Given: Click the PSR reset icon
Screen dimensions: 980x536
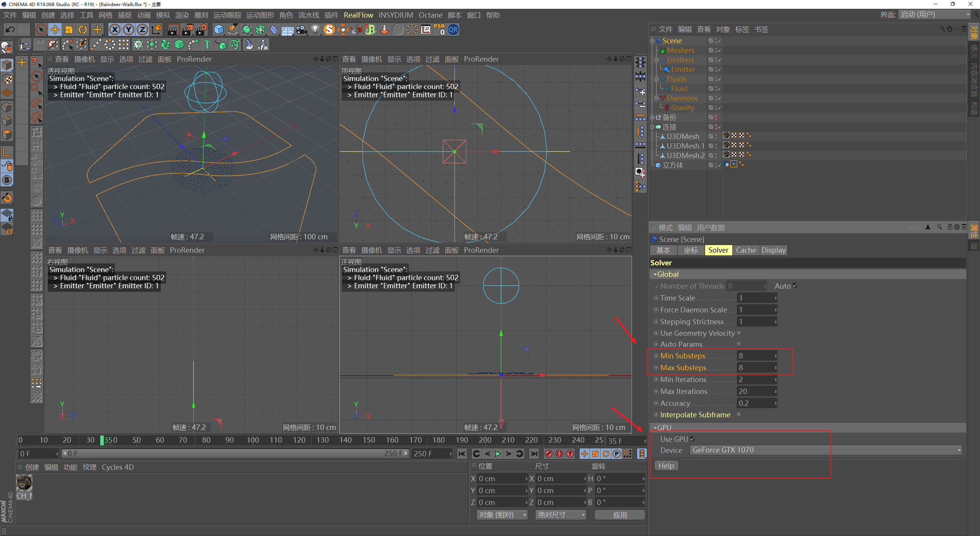Looking at the screenshot, I should tap(439, 30).
